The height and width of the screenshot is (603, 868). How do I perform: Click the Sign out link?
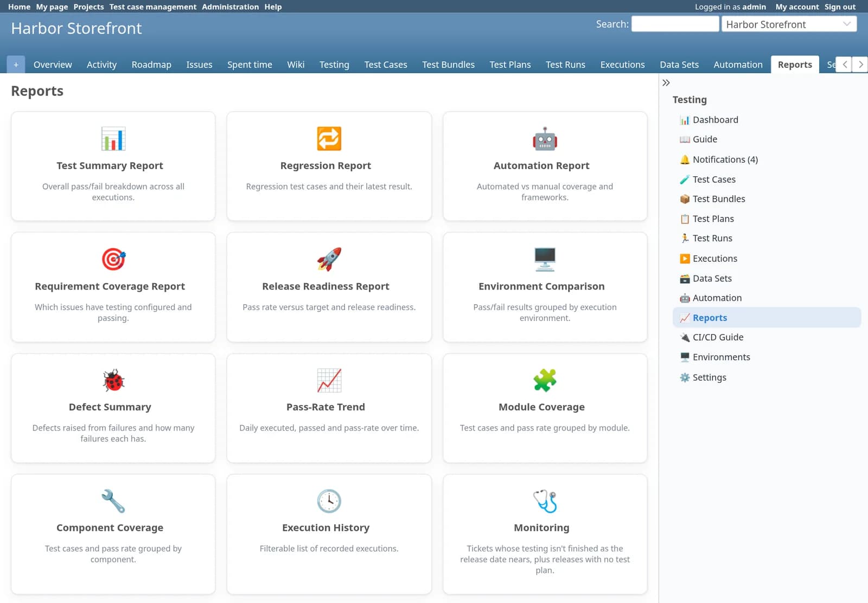coord(840,7)
